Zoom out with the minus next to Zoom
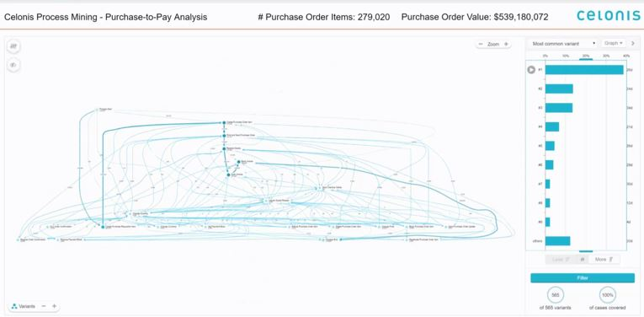Screen dimensions: 644x317 point(481,44)
